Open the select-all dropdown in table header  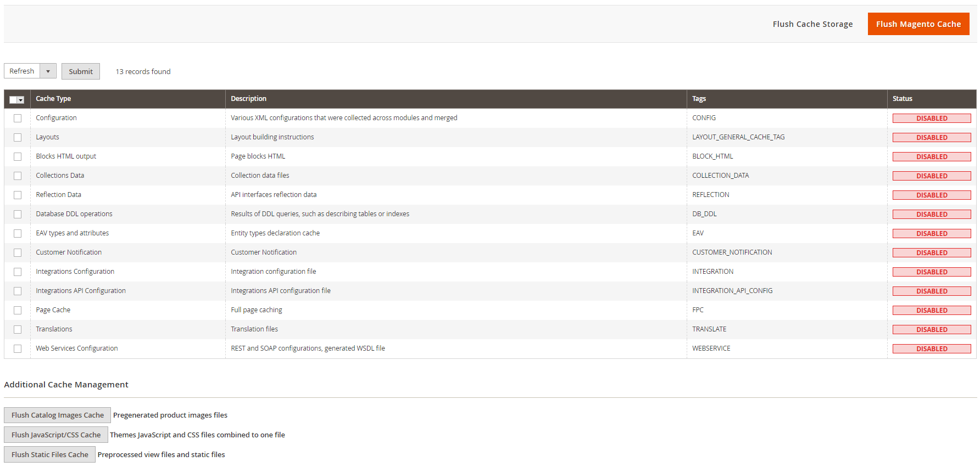pos(21,100)
